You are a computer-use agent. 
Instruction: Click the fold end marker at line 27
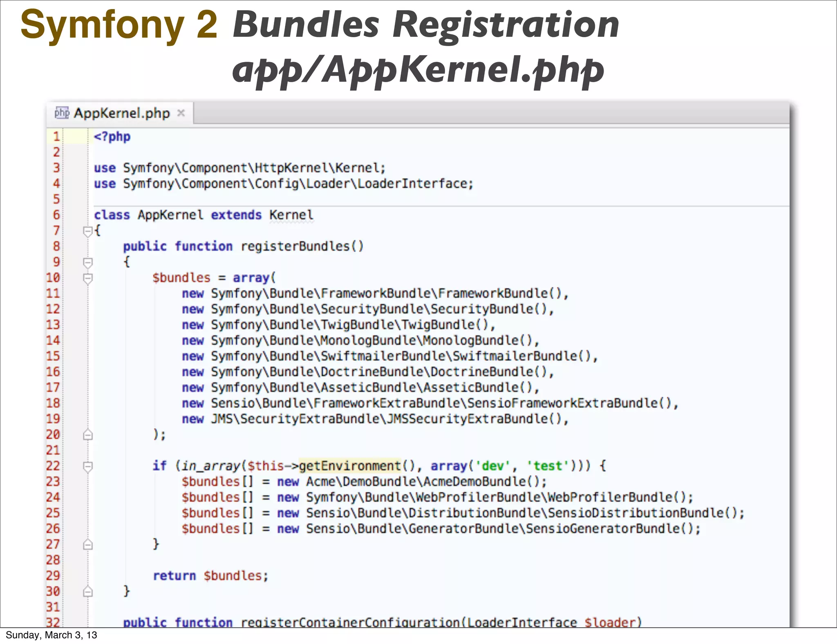point(87,545)
